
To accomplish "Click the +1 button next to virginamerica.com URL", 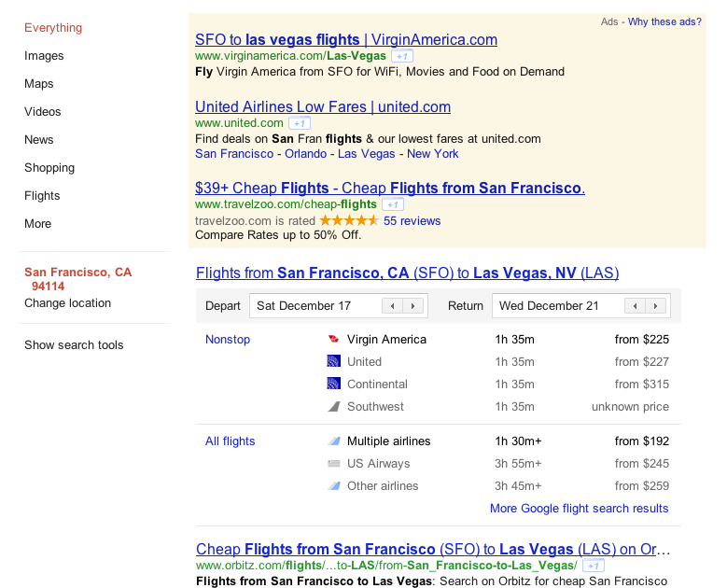I will pyautogui.click(x=402, y=56).
